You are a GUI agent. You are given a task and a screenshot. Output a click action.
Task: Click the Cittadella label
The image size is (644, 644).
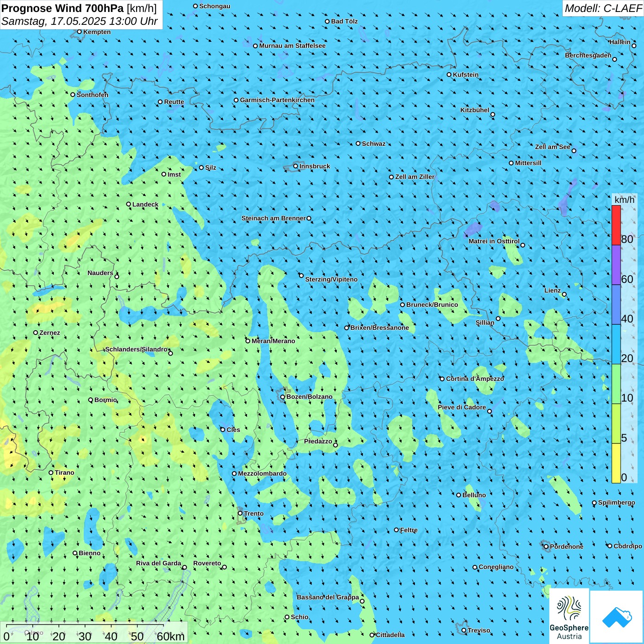click(x=390, y=635)
